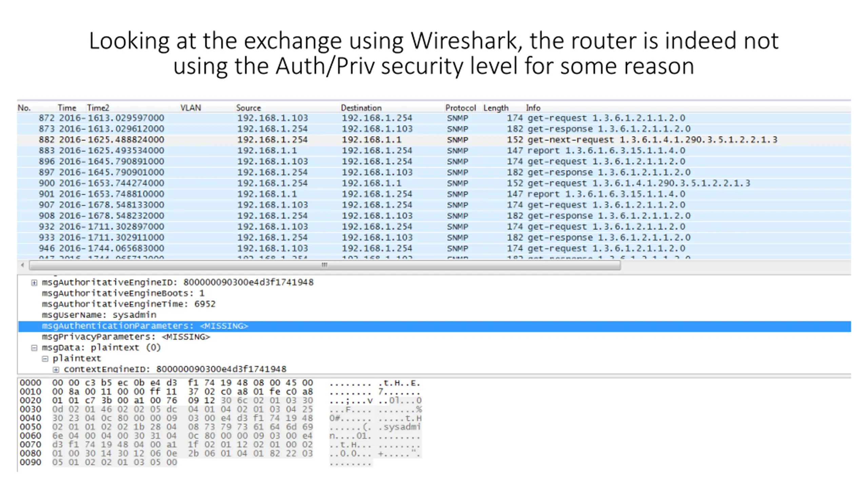Select the msgUserName: sysadmin line
The image size is (868, 488).
(x=99, y=315)
